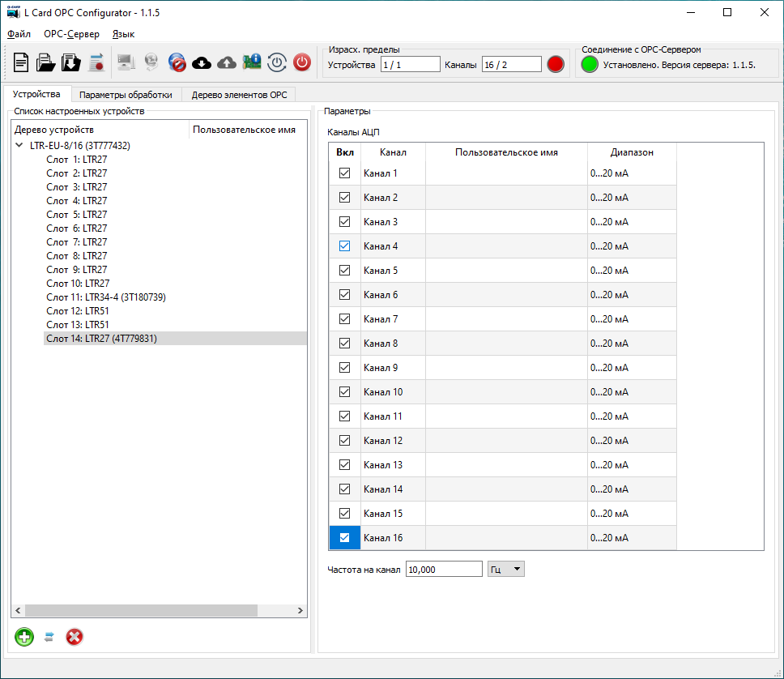Open the Гц frequency unit dropdown
784x679 pixels.
tap(506, 570)
